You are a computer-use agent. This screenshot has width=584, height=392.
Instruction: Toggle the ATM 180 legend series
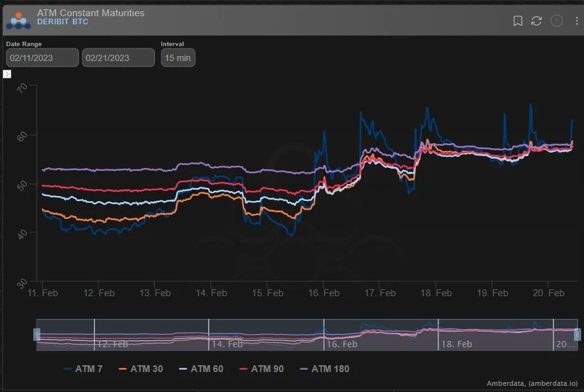[x=325, y=369]
